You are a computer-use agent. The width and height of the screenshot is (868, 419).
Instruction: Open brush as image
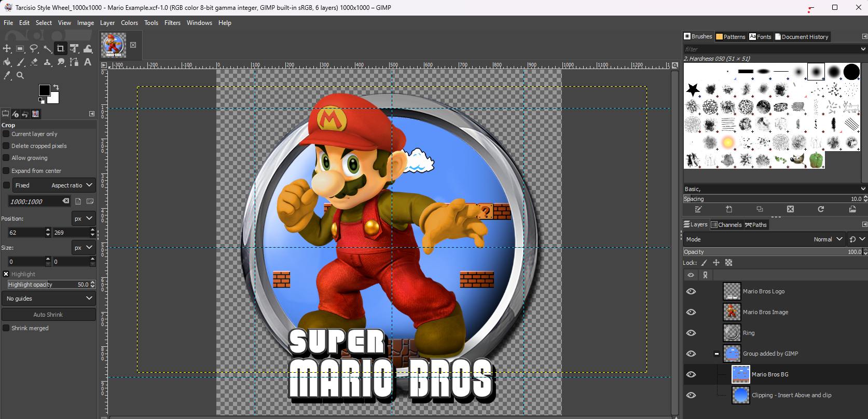pyautogui.click(x=852, y=209)
